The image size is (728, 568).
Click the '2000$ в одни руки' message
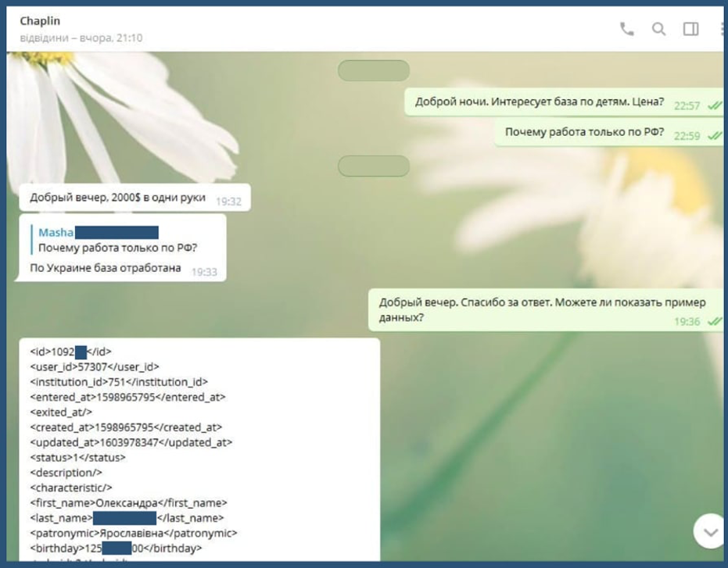pyautogui.click(x=117, y=198)
